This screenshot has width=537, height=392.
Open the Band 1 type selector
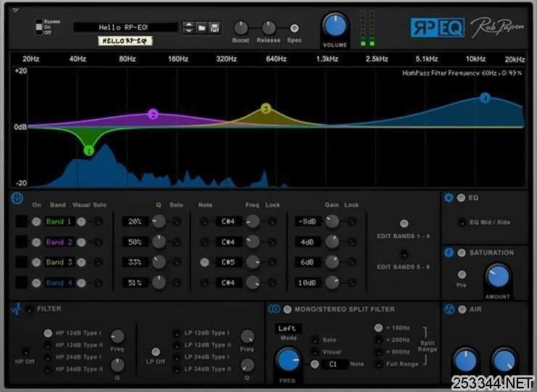click(x=22, y=221)
